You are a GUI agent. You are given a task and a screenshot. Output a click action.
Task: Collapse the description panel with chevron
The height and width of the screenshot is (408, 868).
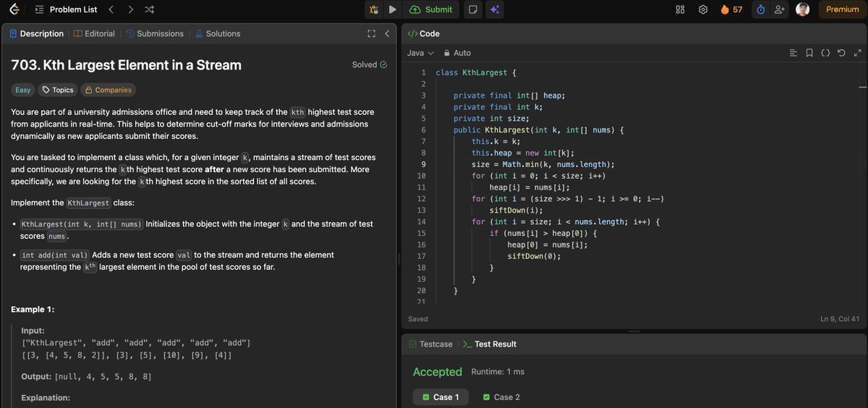pos(387,33)
